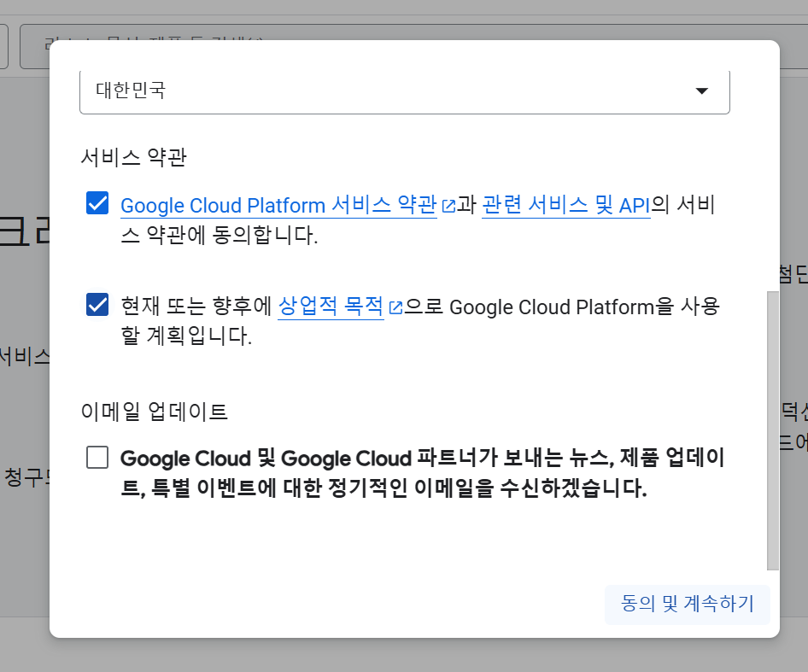
Task: Click the 이메일 업데이트 section heading
Action: pyautogui.click(x=154, y=412)
